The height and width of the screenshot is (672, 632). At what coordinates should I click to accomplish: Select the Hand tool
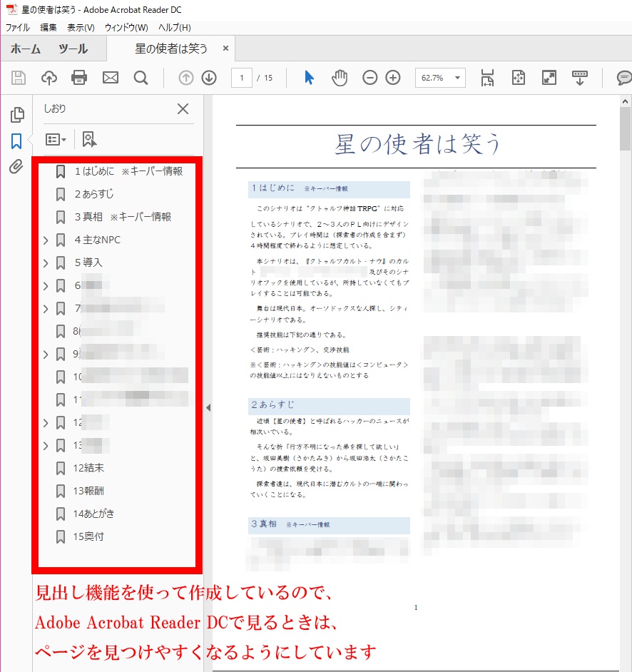(x=340, y=78)
